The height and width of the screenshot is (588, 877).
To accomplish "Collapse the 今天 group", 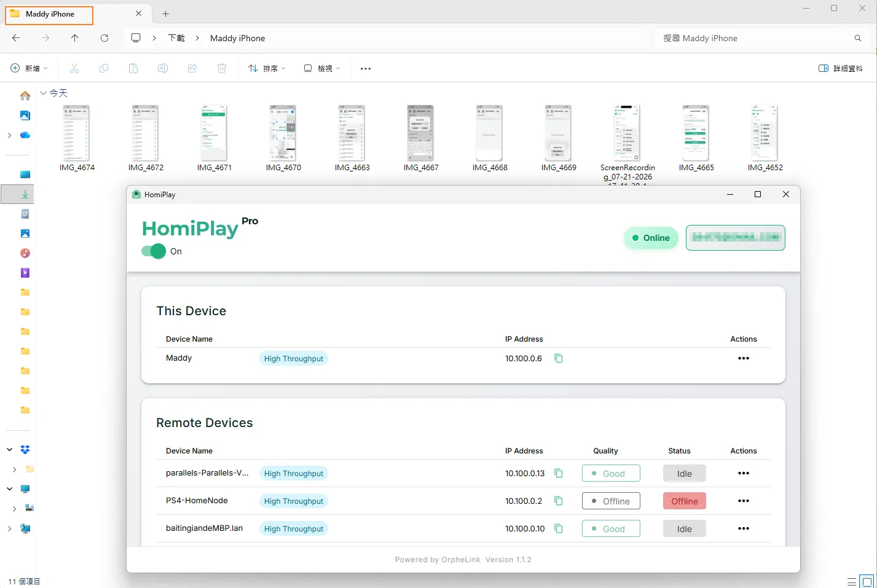I will pyautogui.click(x=43, y=93).
